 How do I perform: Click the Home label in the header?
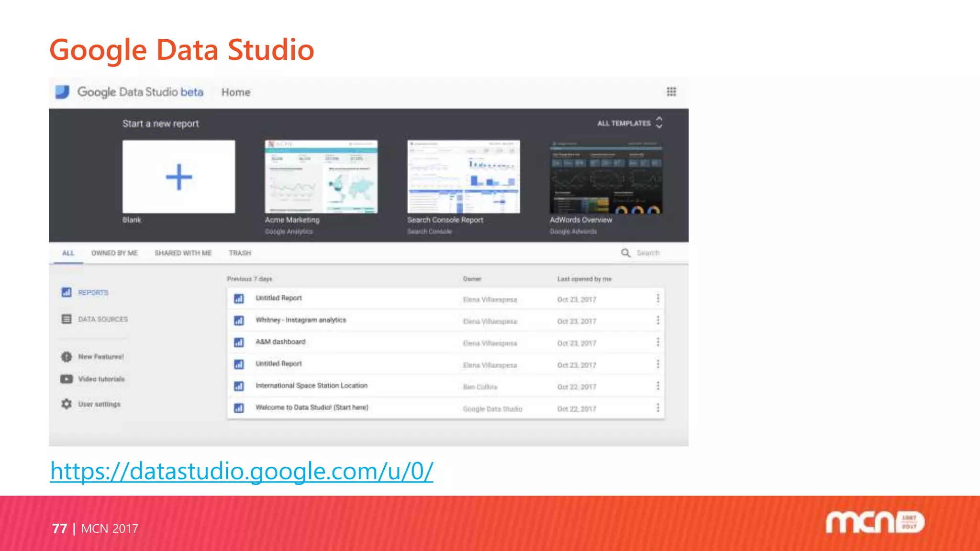236,92
